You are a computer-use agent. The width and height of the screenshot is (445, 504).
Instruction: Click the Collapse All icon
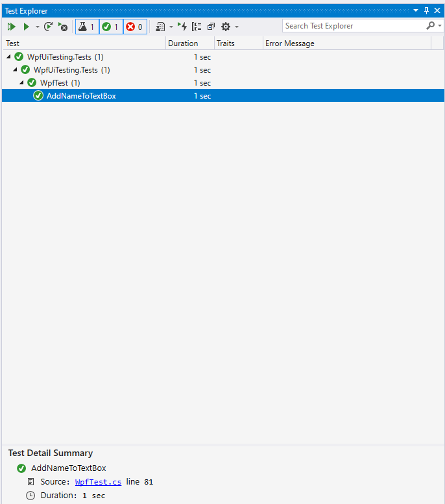point(211,27)
